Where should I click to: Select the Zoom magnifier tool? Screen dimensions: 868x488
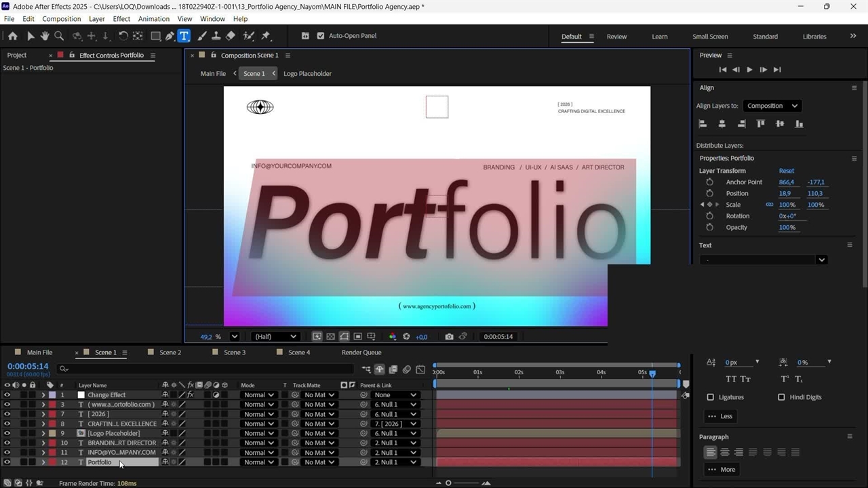point(59,36)
